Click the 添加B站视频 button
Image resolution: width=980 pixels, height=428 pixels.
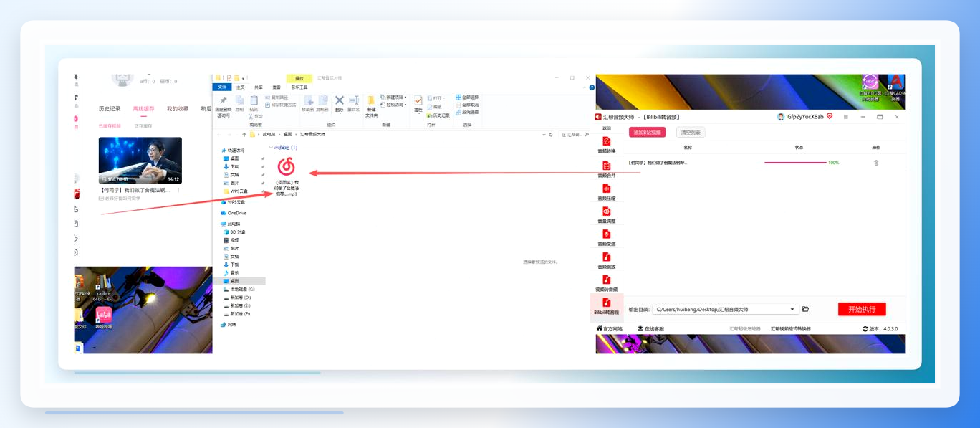click(648, 132)
